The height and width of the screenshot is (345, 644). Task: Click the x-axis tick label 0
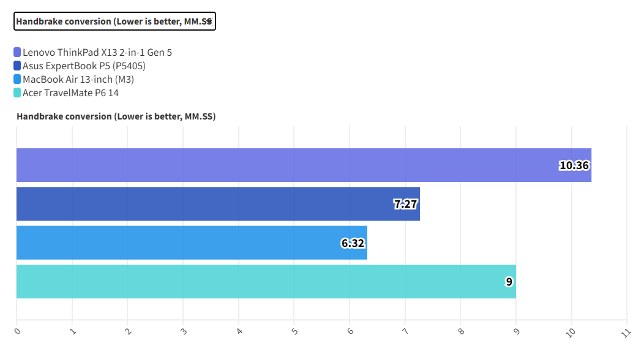pyautogui.click(x=17, y=331)
